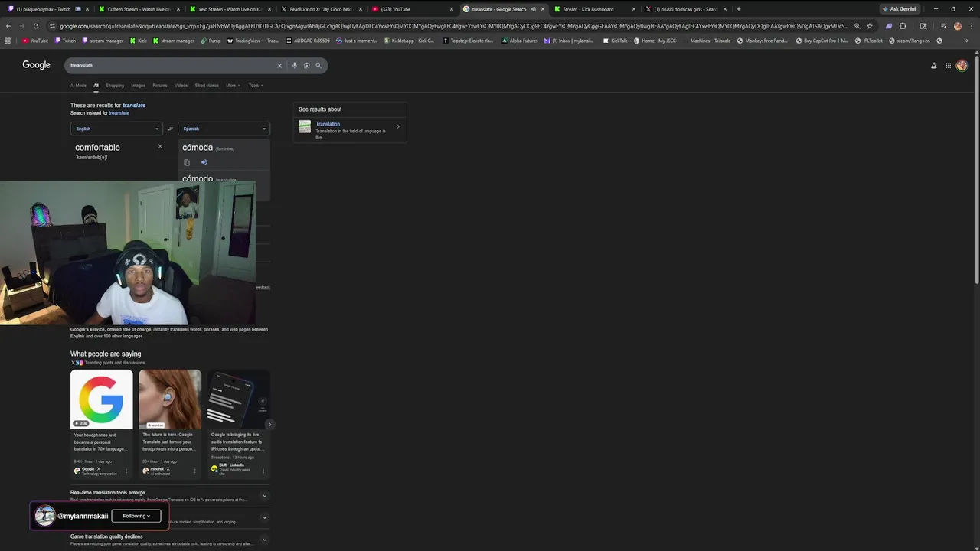
Task: Open the Alpha Futures bookmark
Action: (x=520, y=41)
